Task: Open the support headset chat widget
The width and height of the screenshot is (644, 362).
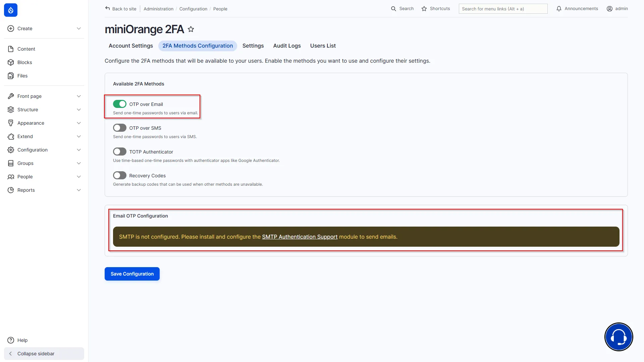Action: (619, 337)
